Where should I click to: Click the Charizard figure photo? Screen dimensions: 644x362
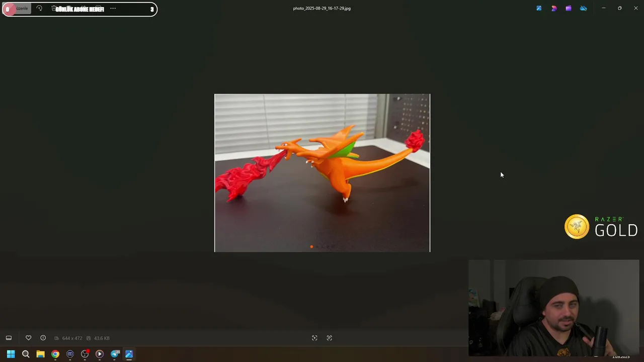click(x=322, y=172)
